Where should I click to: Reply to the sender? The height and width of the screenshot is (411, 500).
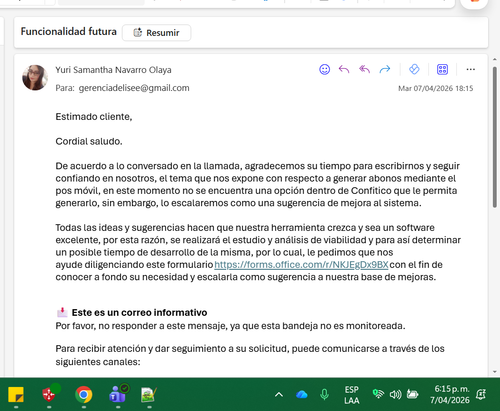click(x=344, y=69)
